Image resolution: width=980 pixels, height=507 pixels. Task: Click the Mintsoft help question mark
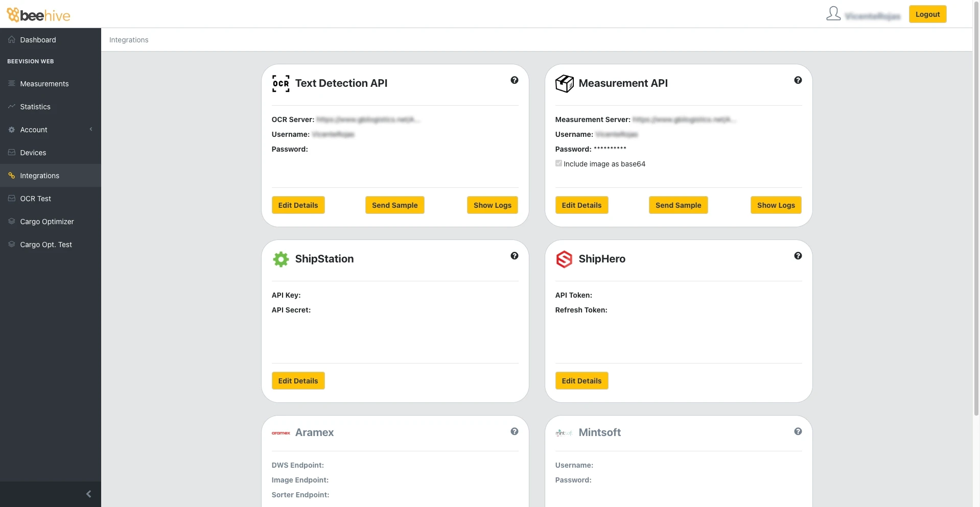[x=798, y=431]
